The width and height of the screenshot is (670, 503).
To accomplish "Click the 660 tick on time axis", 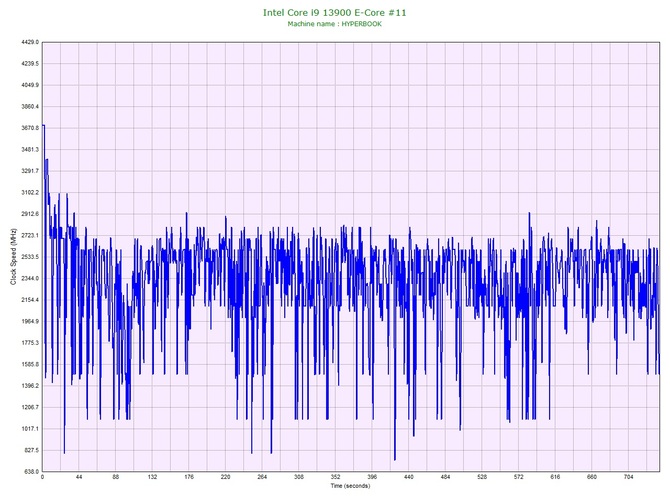I will pyautogui.click(x=592, y=477).
